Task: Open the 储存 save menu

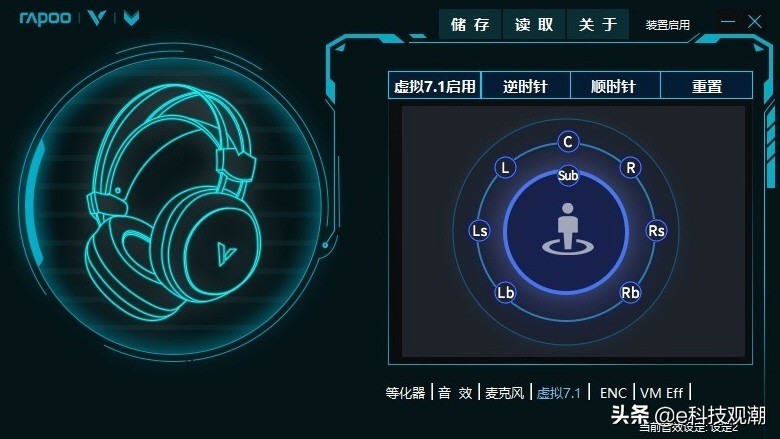Action: point(470,24)
